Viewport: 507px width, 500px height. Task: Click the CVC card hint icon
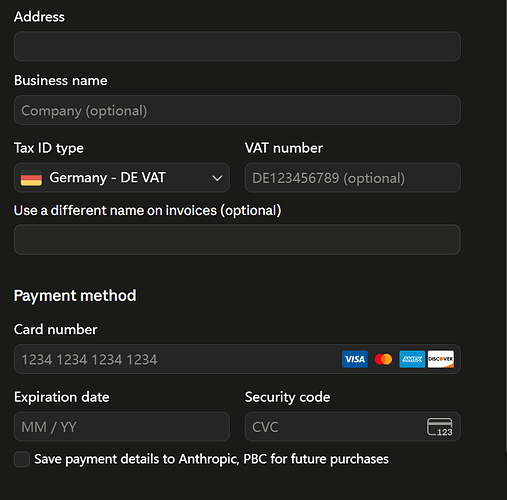tap(440, 427)
